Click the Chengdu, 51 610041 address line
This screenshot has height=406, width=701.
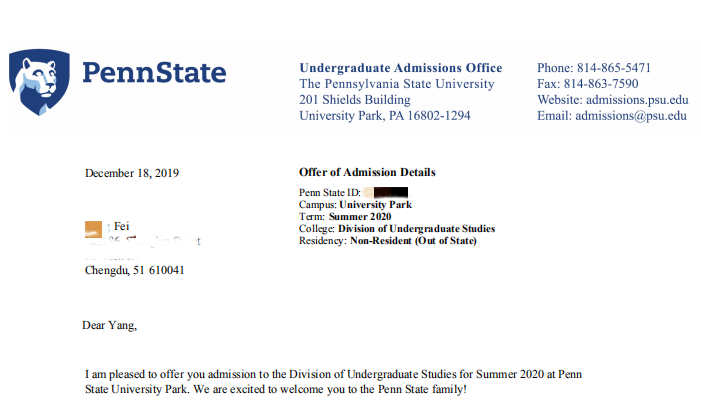pyautogui.click(x=134, y=270)
